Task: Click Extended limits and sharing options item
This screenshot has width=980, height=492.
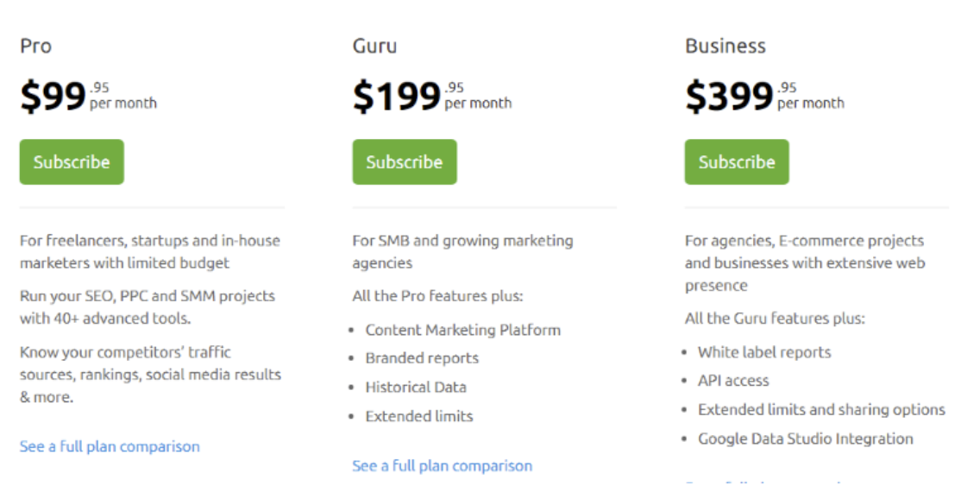Action: [821, 410]
